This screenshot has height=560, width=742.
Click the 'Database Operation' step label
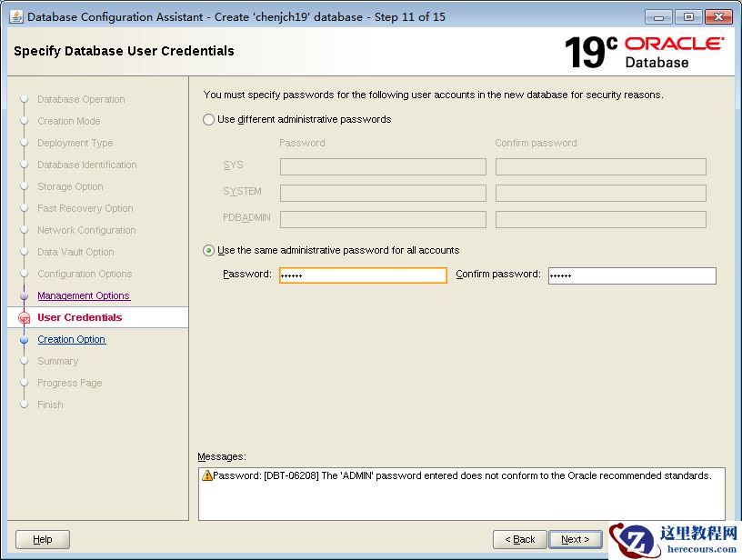pos(81,99)
